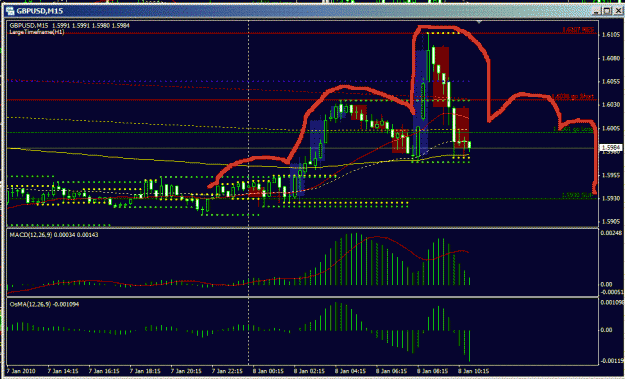
Task: Click the 7 Jan 20:15 time label
Action: point(186,371)
